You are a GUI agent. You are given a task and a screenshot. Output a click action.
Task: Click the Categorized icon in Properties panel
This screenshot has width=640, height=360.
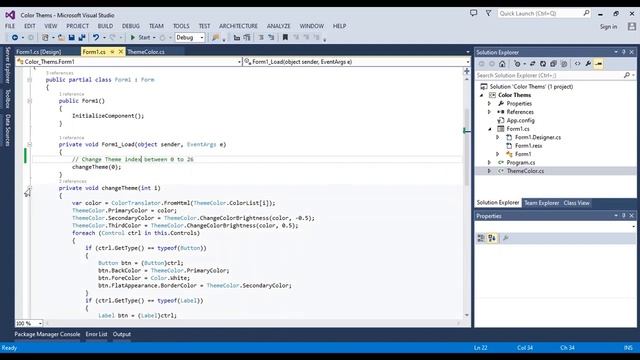(481, 238)
